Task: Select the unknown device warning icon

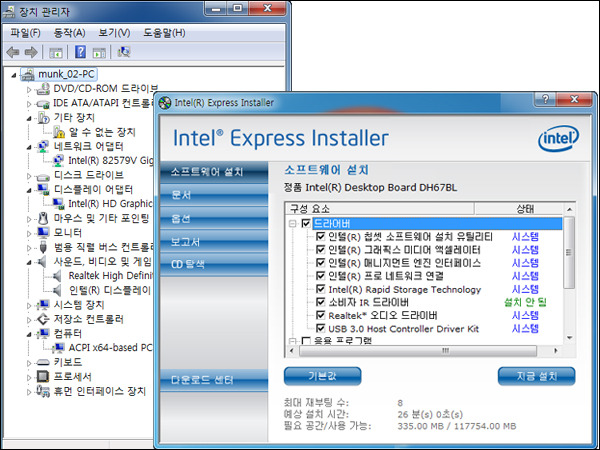Action: click(x=59, y=132)
